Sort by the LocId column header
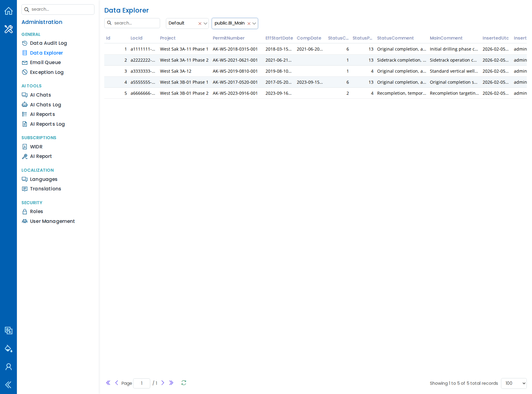This screenshot has width=532, height=394. click(136, 38)
